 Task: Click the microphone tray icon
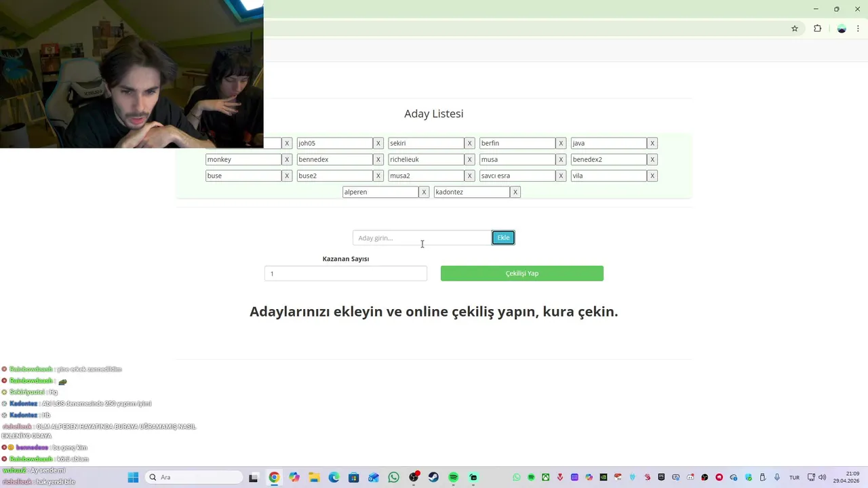777,477
